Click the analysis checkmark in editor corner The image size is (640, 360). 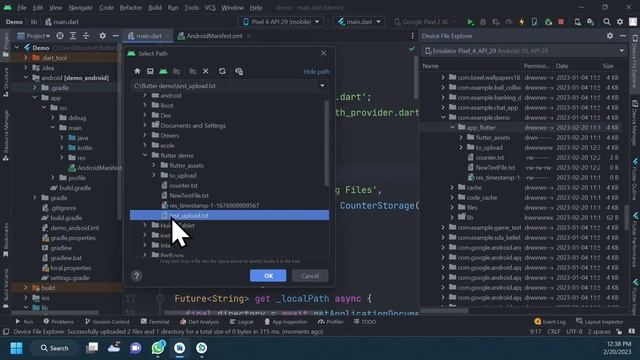coord(412,49)
